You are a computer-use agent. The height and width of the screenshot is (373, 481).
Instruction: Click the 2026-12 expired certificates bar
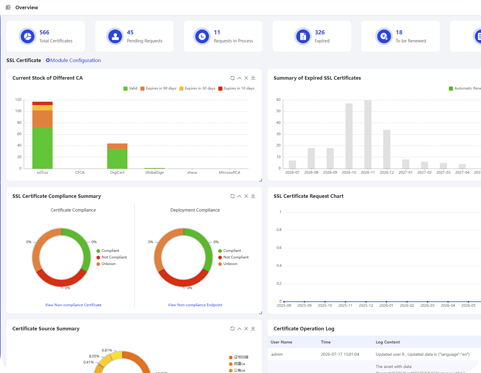pos(387,149)
